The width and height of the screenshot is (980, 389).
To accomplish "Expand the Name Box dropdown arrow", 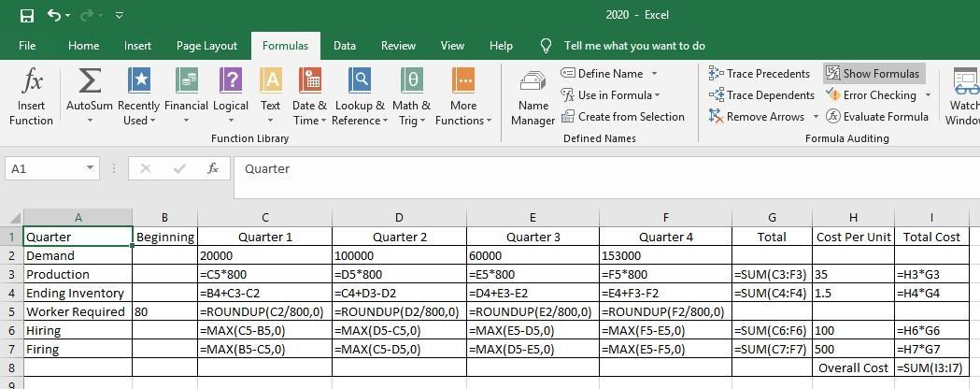I will 91,168.
